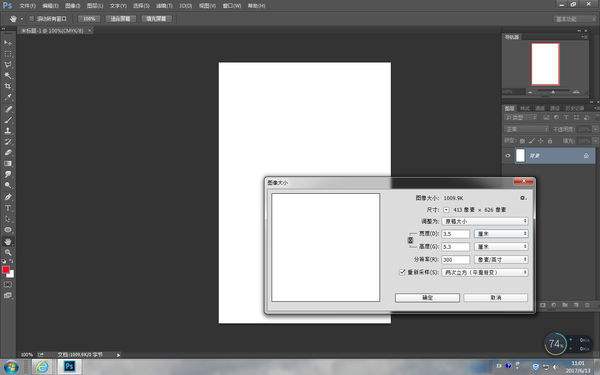Select the Clone Stamp tool

(x=8, y=130)
